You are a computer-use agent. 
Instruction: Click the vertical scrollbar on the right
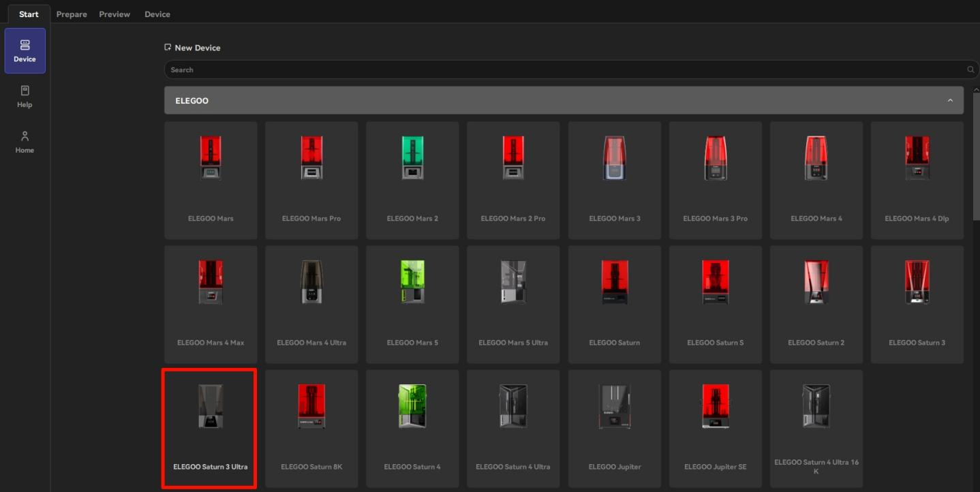(x=976, y=157)
